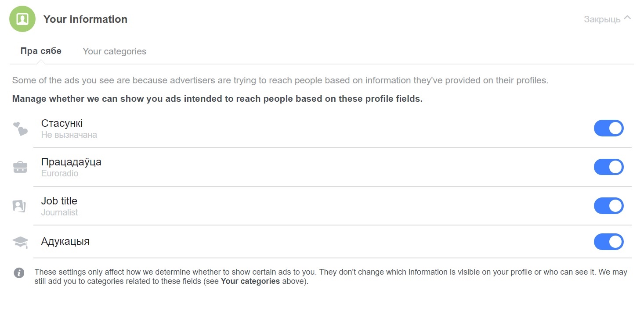The width and height of the screenshot is (644, 322).
Task: Click the Your information section heading
Action: pyautogui.click(x=85, y=19)
